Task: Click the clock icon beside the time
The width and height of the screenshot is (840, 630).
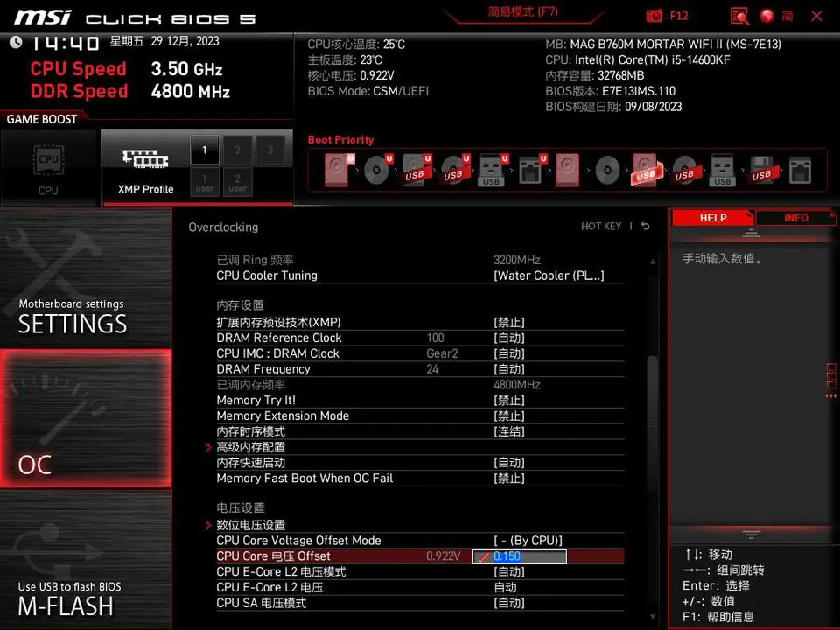Action: pos(16,42)
